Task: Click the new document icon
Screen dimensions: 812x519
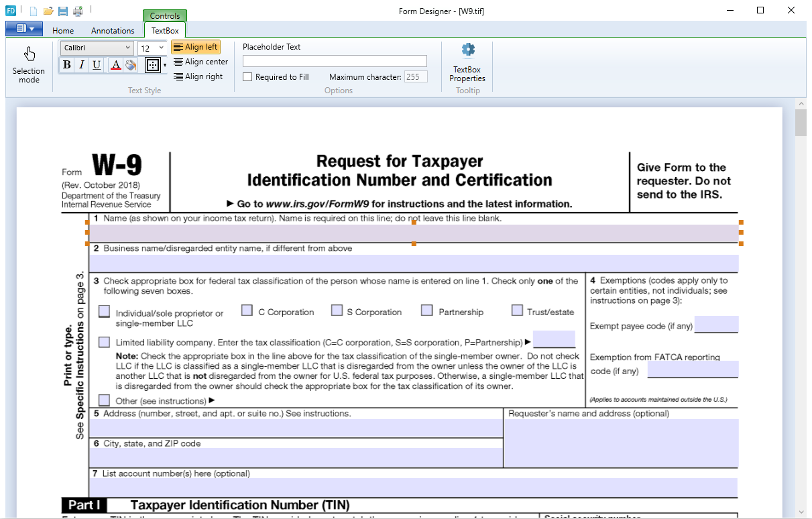Action: (x=34, y=11)
